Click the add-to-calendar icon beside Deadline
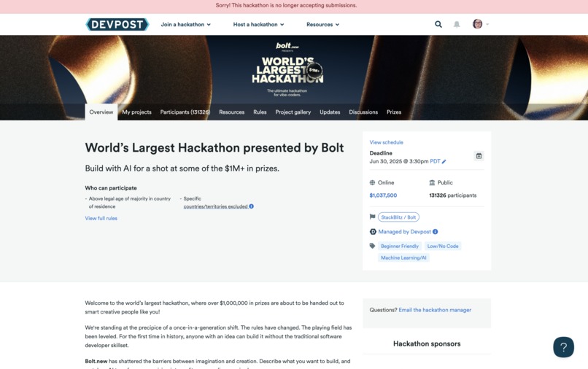The height and width of the screenshot is (369, 588). [479, 155]
